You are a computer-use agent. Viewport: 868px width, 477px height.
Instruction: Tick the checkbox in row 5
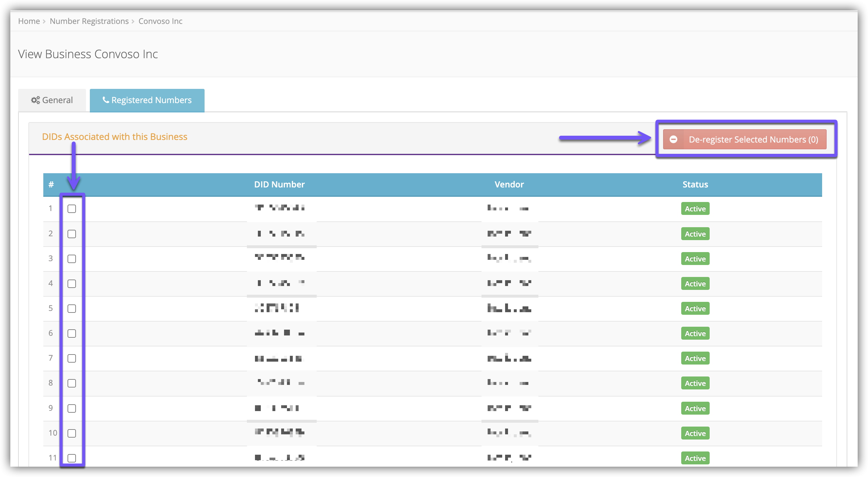coord(72,309)
